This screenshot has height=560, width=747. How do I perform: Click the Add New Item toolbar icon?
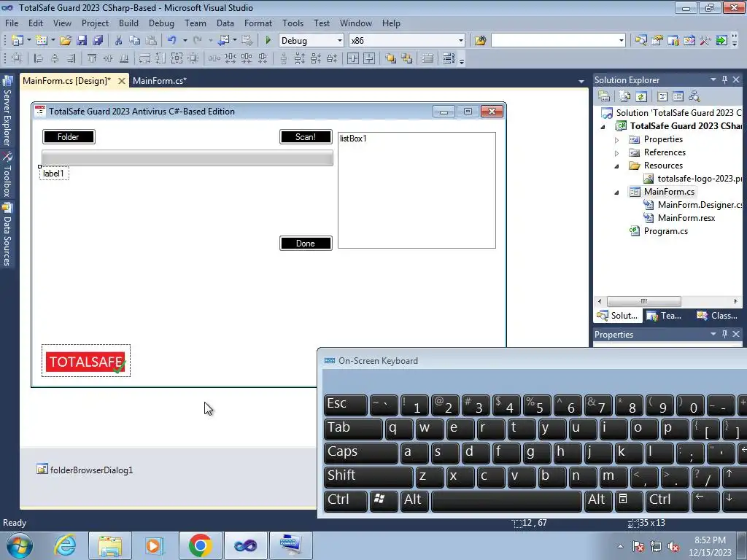click(x=41, y=41)
